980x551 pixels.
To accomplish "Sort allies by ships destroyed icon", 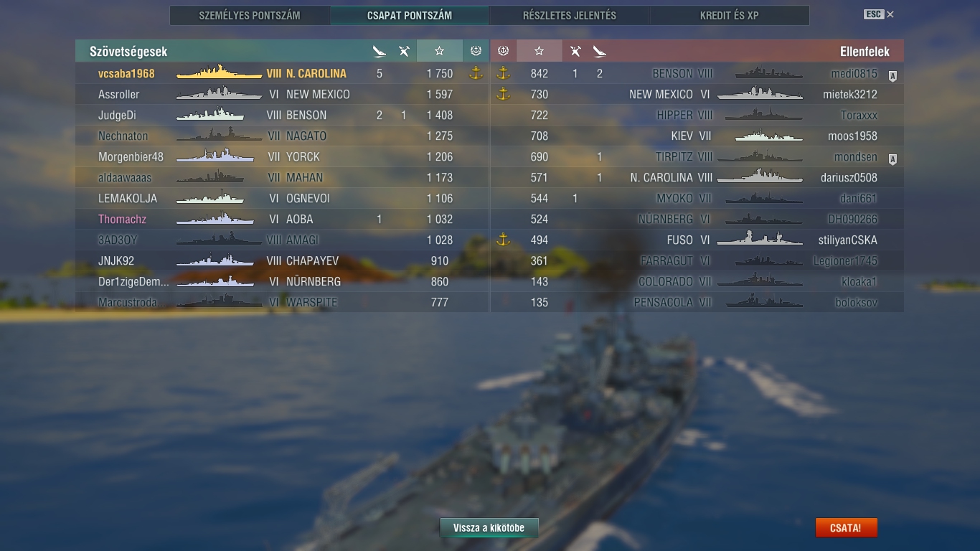I will click(x=380, y=51).
